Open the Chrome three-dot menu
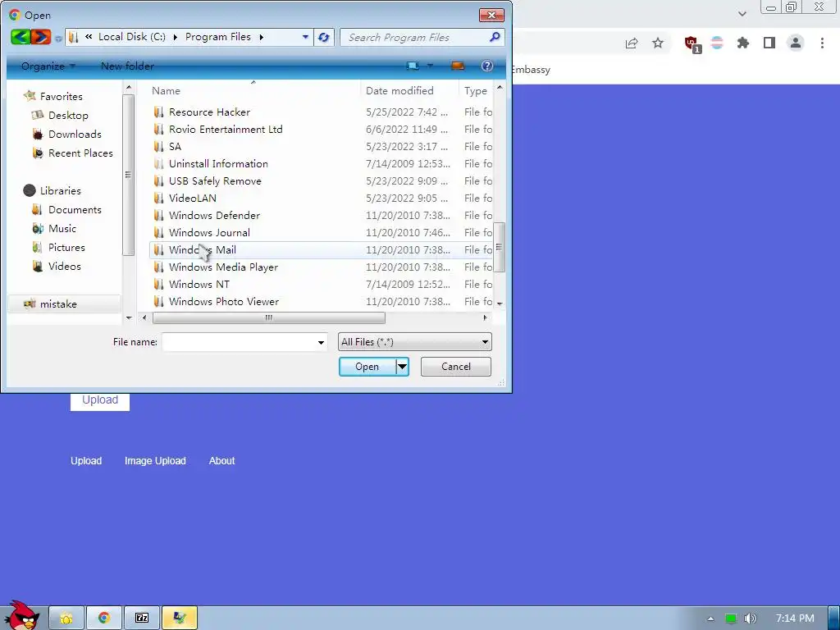The width and height of the screenshot is (840, 630). (x=822, y=43)
